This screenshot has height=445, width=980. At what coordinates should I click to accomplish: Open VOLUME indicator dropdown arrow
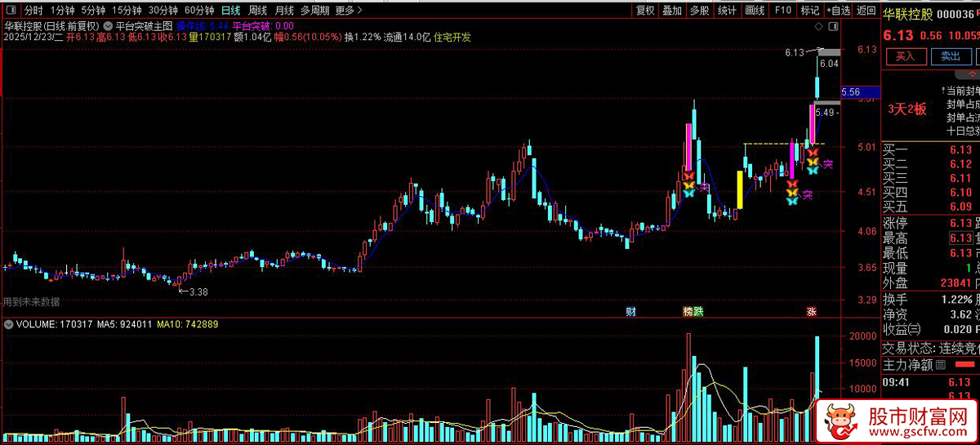click(x=8, y=324)
